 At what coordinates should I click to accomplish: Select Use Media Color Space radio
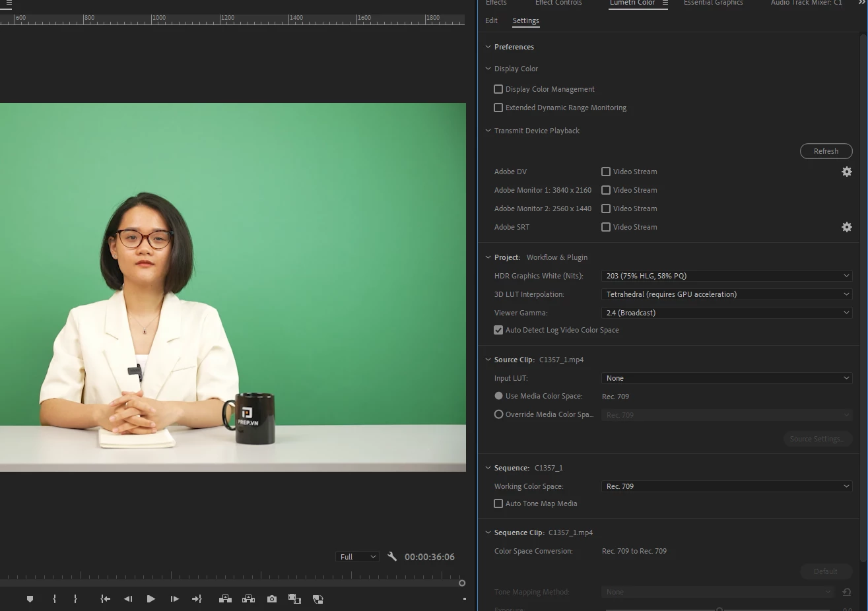pos(499,396)
